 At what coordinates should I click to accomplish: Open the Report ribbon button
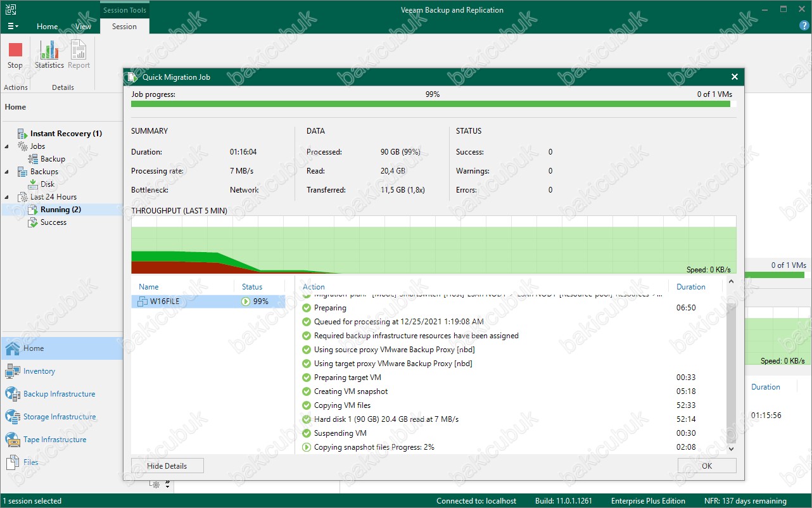click(79, 56)
